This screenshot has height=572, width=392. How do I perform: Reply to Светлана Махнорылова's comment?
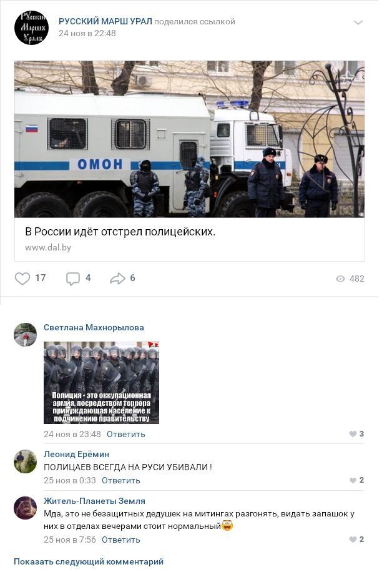click(126, 434)
